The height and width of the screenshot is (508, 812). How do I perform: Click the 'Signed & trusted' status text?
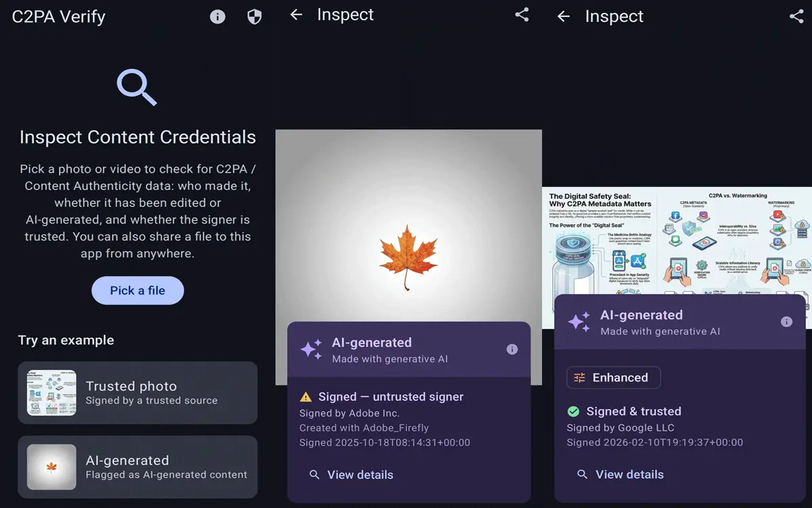click(634, 411)
